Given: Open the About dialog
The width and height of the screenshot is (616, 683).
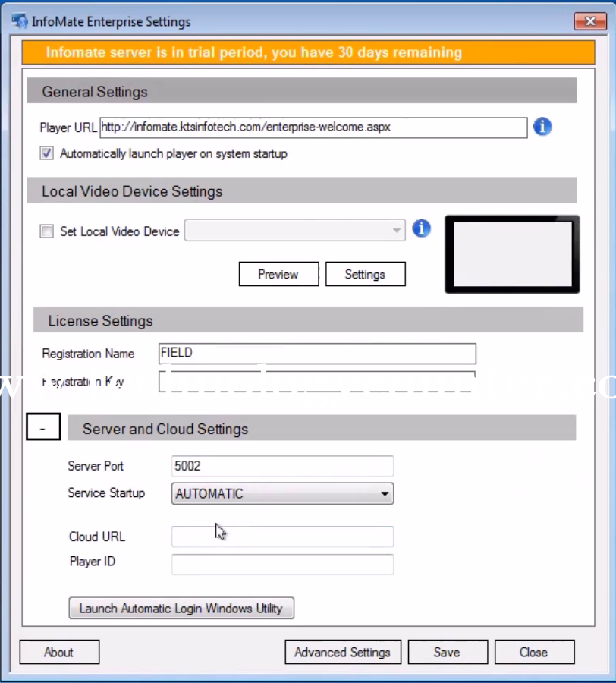Looking at the screenshot, I should [x=59, y=652].
